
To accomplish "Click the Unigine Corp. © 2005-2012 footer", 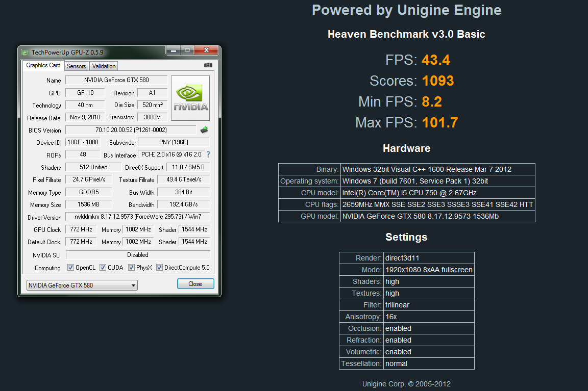I will tap(406, 384).
